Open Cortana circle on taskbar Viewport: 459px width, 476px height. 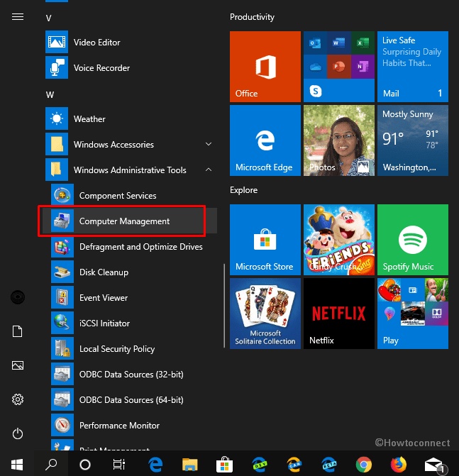[85, 465]
